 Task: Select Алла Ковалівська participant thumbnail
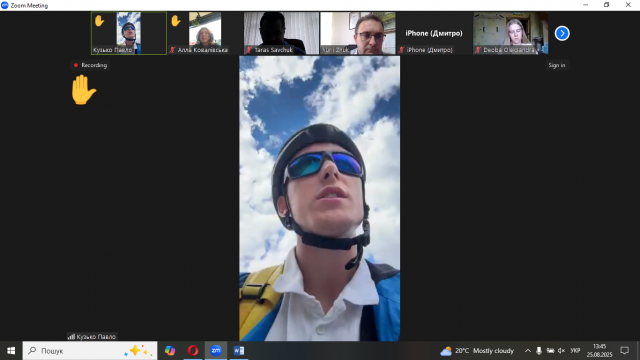205,33
